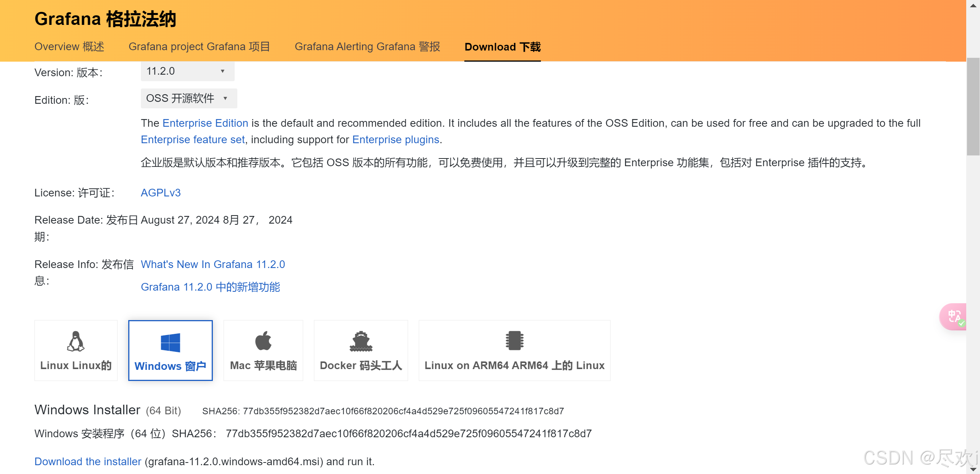
Task: Switch to the Overview tab
Action: 69,47
